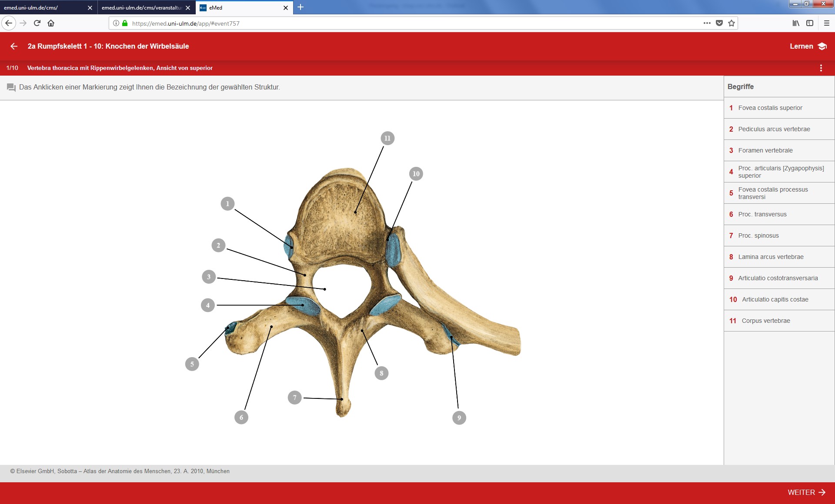This screenshot has height=504, width=835.
Task: Open page actions three-dot menu in address bar
Action: [707, 23]
